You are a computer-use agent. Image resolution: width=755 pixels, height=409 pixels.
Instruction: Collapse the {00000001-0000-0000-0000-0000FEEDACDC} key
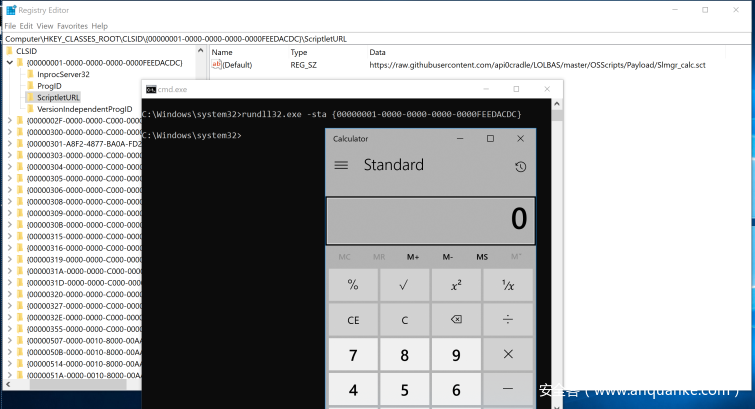pyautogui.click(x=10, y=63)
